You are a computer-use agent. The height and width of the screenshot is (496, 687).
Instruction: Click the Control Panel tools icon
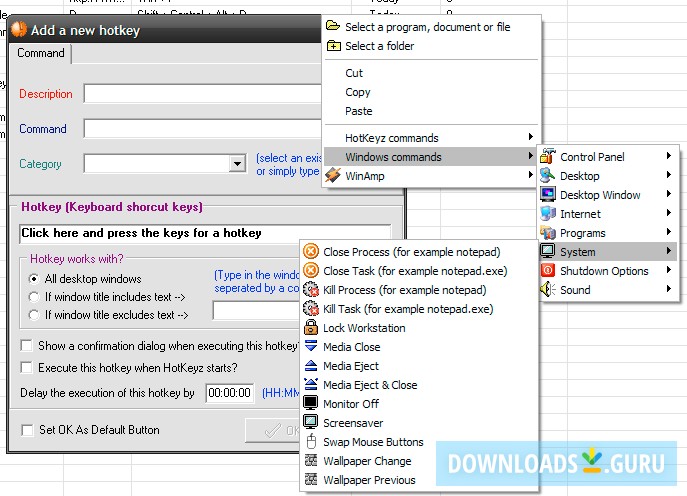548,156
